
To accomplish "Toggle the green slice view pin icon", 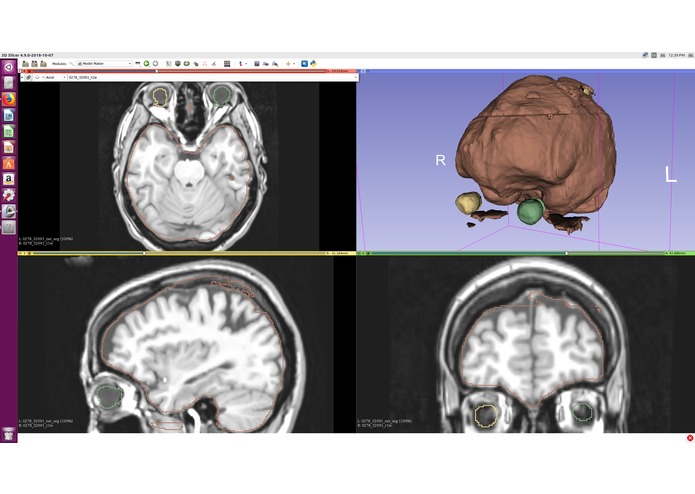I will 359,253.
